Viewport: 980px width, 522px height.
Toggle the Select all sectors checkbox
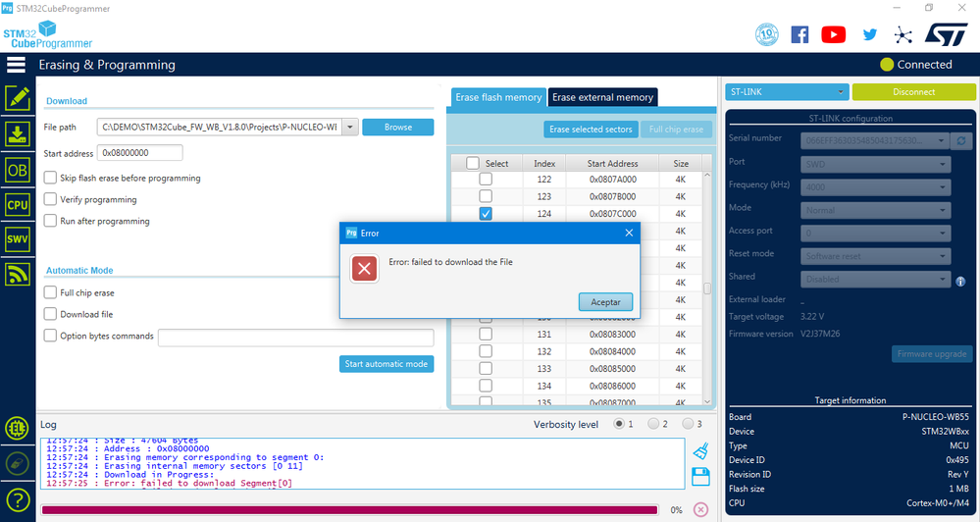coord(473,163)
